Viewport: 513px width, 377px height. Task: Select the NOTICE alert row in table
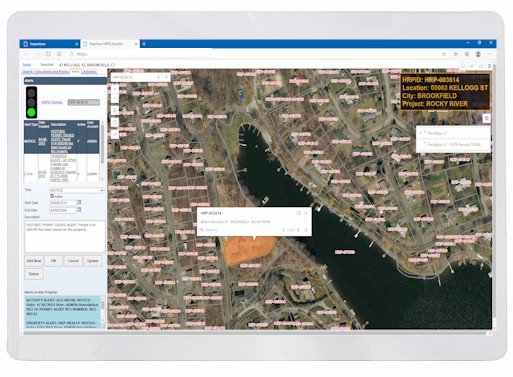pos(62,141)
